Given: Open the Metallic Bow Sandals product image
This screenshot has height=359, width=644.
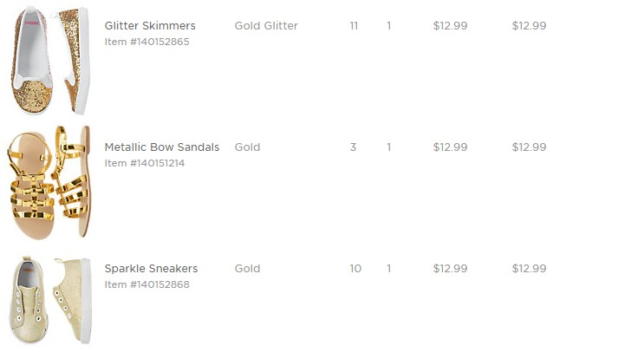Looking at the screenshot, I should [x=50, y=182].
